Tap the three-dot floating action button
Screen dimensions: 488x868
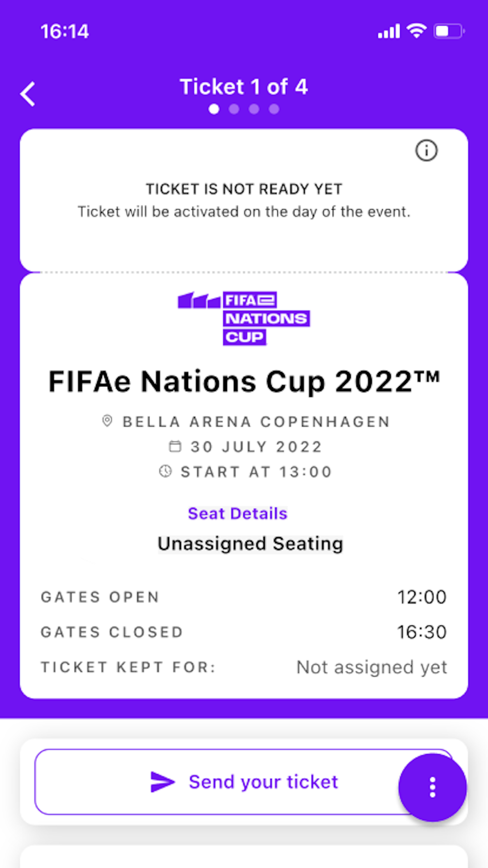(432, 787)
